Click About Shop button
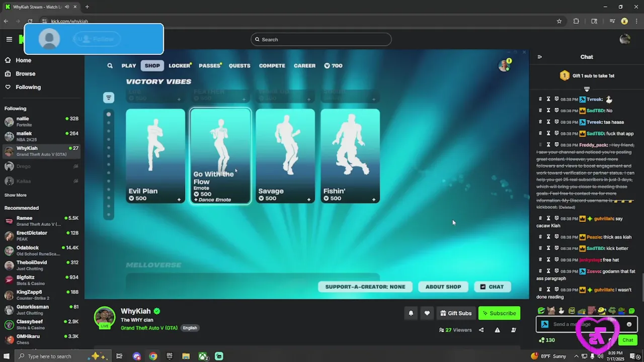Image resolution: width=644 pixels, height=362 pixels. tap(443, 287)
